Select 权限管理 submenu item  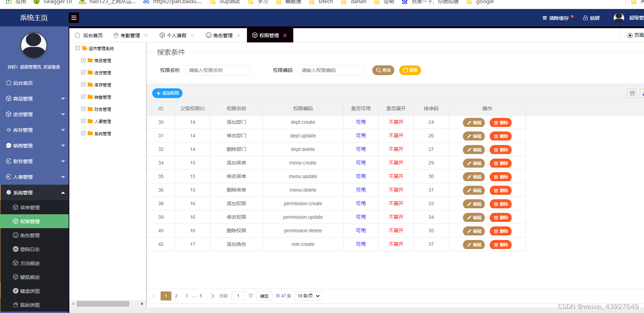click(x=34, y=221)
